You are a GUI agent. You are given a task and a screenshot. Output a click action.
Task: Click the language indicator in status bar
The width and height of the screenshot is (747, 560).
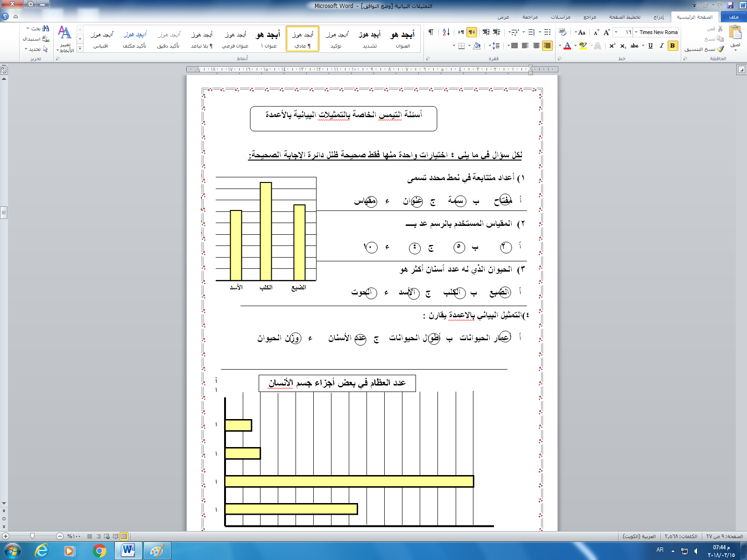pyautogui.click(x=639, y=537)
